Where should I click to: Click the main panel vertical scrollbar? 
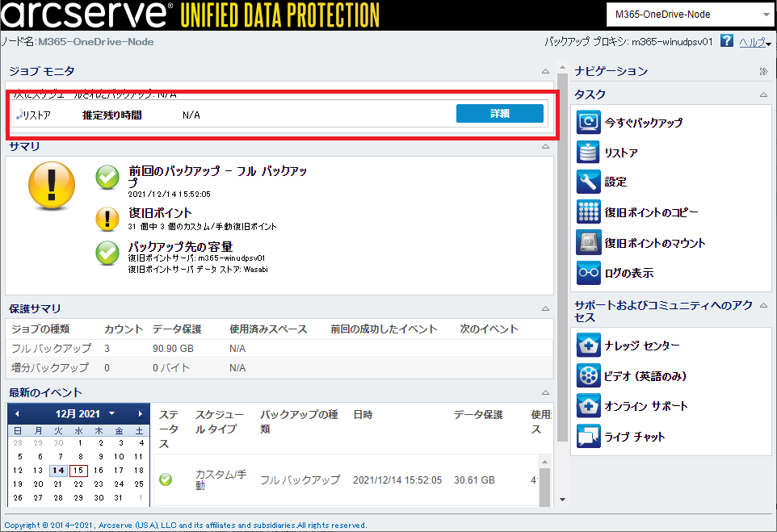pos(562,258)
